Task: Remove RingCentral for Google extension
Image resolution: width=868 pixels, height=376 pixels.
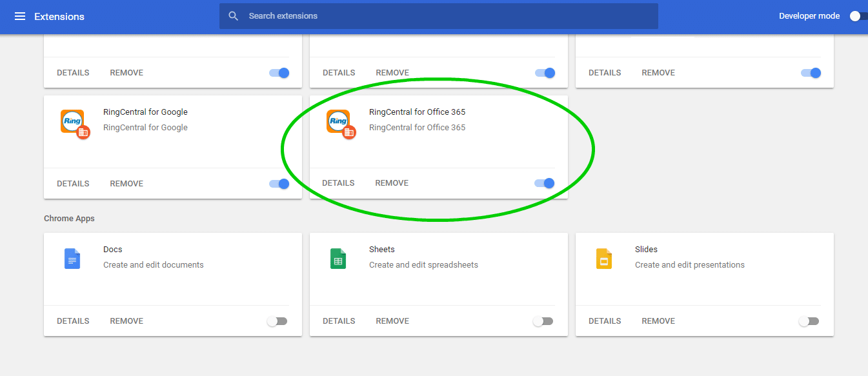Action: coord(126,184)
